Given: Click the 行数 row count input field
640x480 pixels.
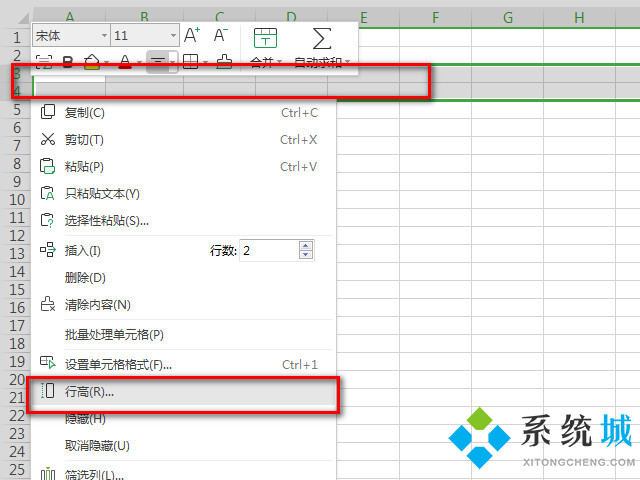Looking at the screenshot, I should 269,250.
